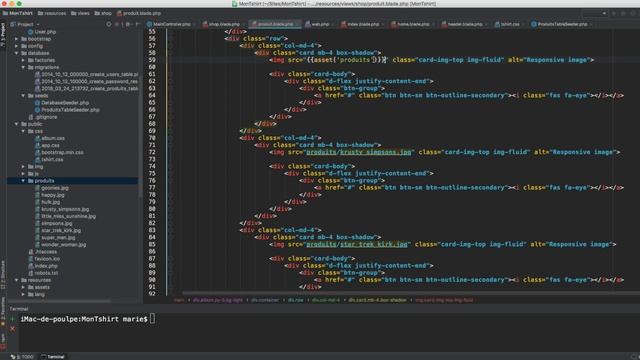Expand the img folder
Screen dimensions: 640x360
pos(23,167)
